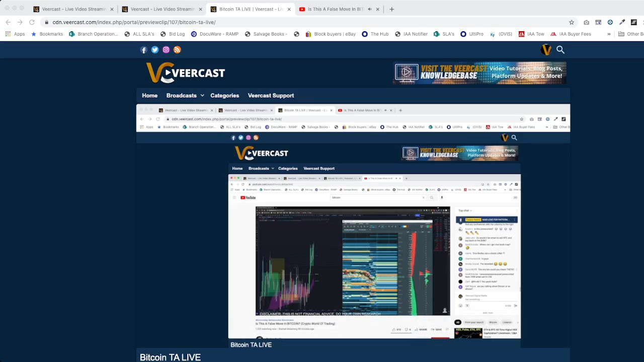The width and height of the screenshot is (644, 362).
Task: Click the eyedropper extension icon in Chrome's toolbar
Action: point(622,22)
